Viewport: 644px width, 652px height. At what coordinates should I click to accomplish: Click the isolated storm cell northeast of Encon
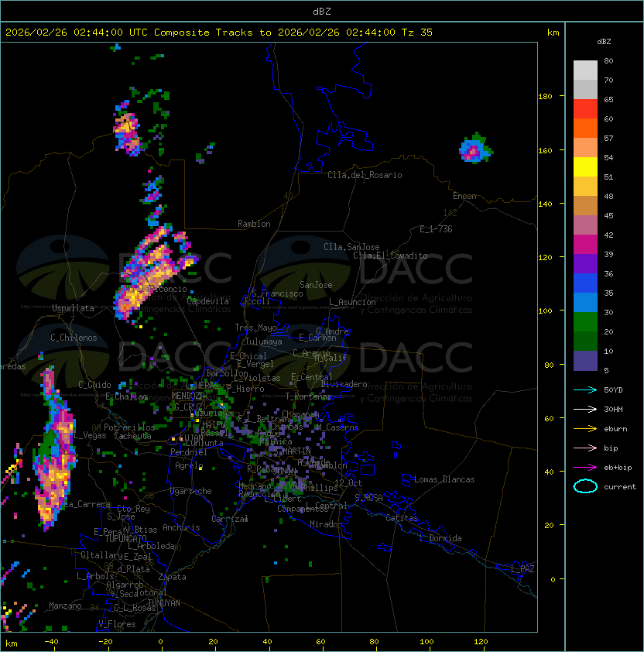[474, 149]
